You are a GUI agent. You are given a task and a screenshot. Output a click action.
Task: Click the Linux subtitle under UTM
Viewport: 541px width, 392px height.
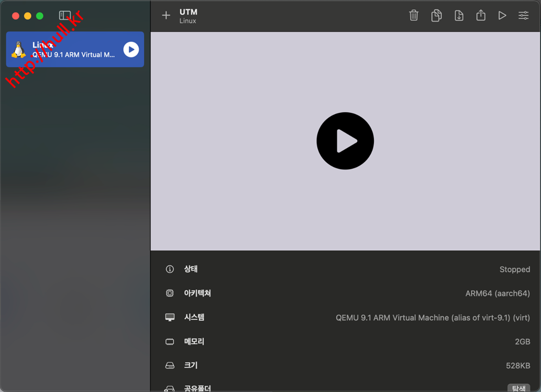(187, 21)
